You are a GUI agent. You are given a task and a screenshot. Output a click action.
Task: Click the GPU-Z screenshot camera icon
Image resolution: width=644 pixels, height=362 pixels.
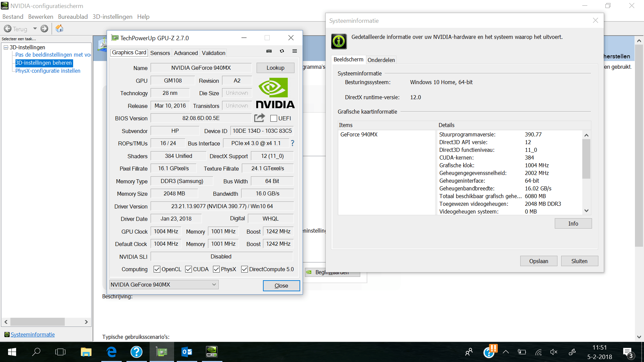269,51
